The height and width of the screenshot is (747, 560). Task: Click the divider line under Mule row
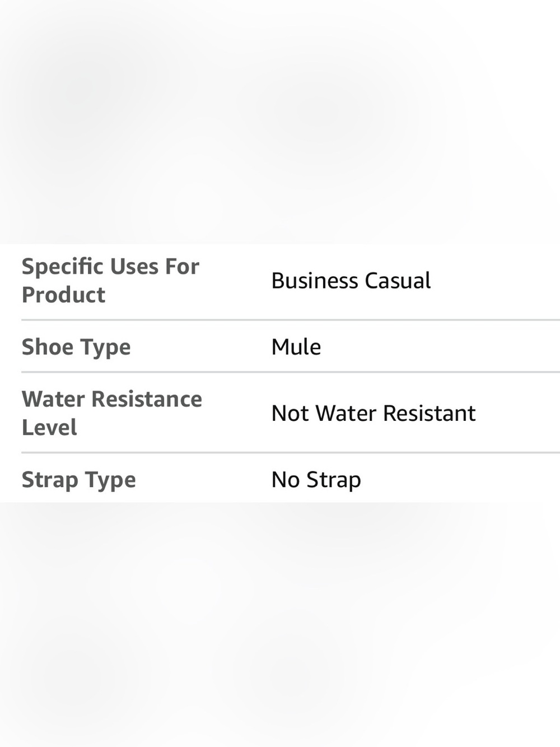(291, 372)
